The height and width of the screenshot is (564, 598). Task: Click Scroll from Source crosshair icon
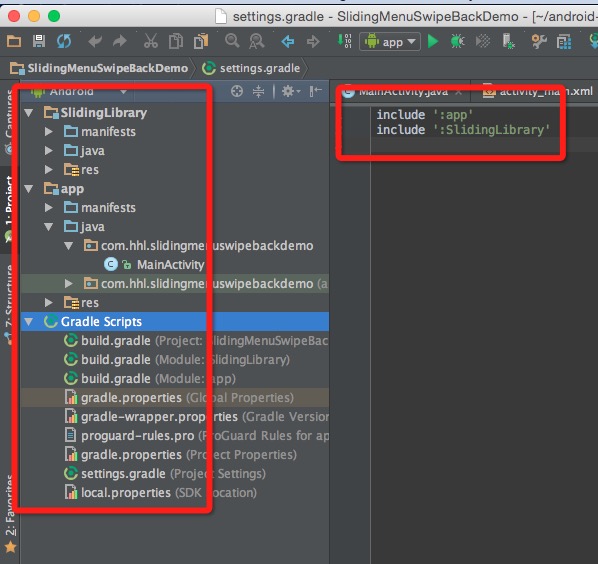point(237,91)
